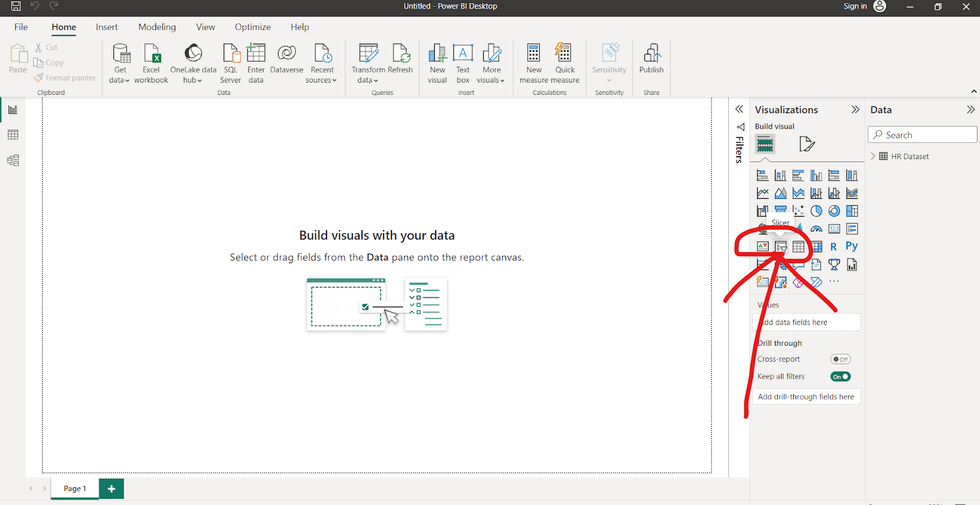Screen dimensions: 980x505
Task: Switch to the Modeling ribbon tab
Action: tap(157, 27)
